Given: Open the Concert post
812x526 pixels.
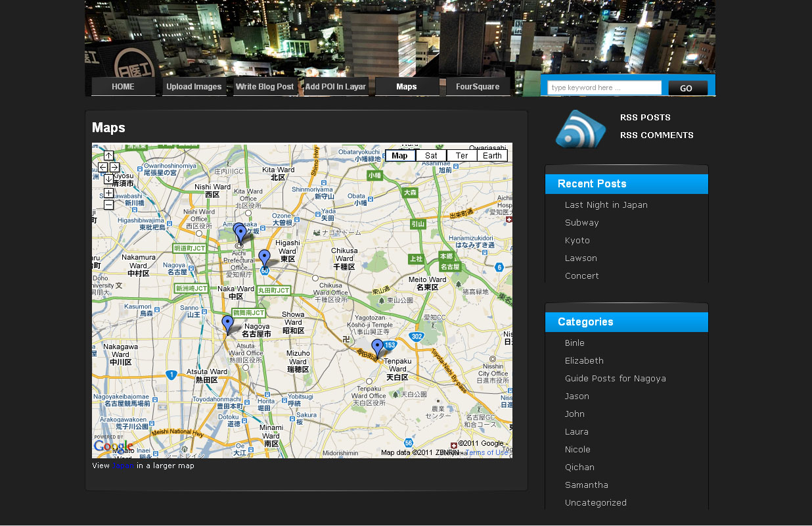Looking at the screenshot, I should pos(582,276).
